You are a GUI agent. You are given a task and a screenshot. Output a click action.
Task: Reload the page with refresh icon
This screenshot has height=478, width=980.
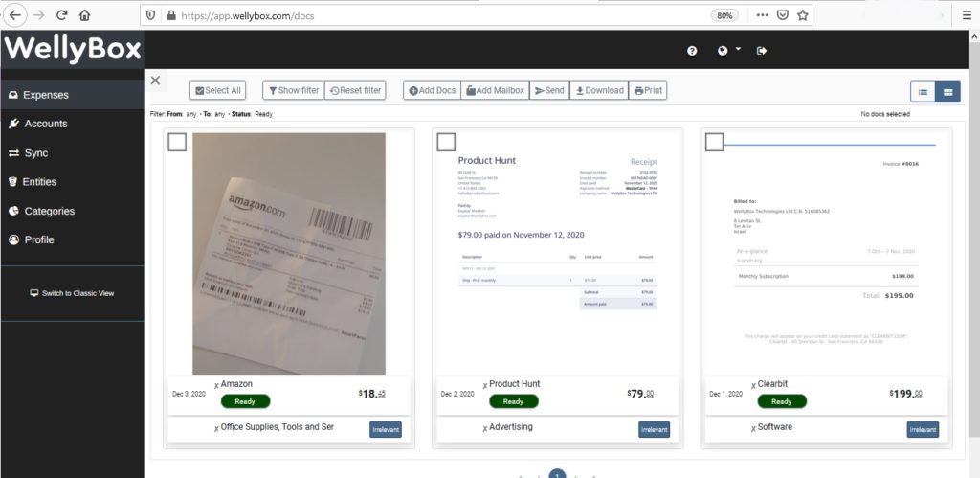pos(62,15)
